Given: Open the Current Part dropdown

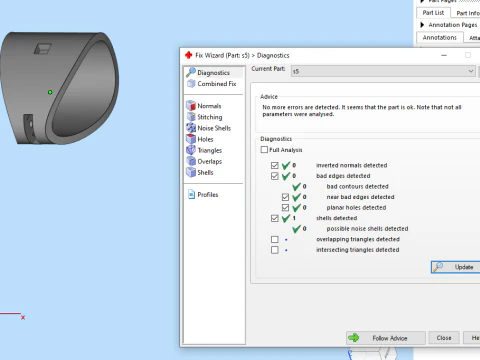Looking at the screenshot, I should 383,71.
